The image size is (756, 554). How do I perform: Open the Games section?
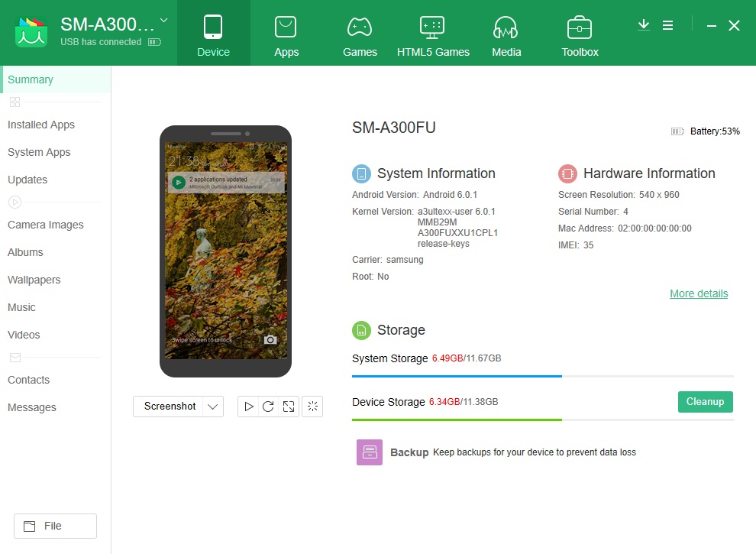tap(360, 33)
